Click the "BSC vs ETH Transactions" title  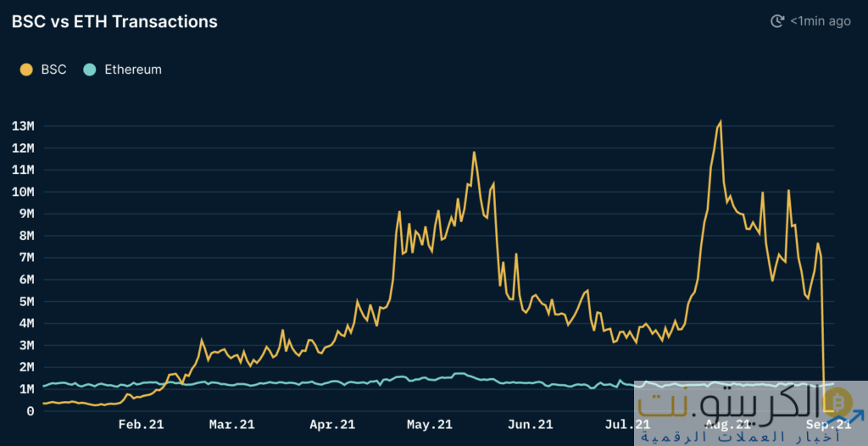tap(114, 22)
